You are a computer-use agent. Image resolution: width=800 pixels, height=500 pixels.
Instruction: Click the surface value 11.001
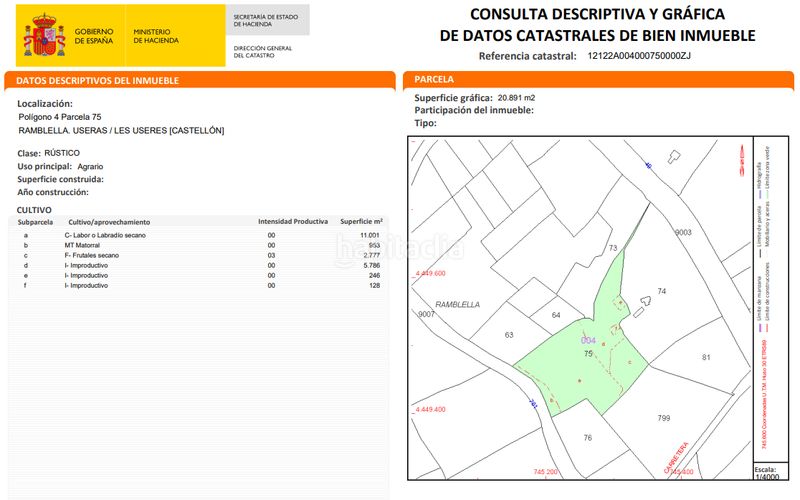tap(370, 235)
